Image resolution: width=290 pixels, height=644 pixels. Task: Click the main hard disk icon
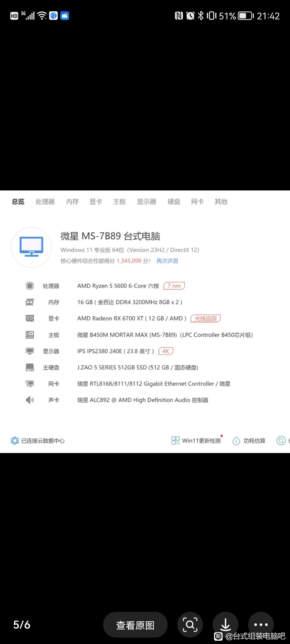coord(30,367)
